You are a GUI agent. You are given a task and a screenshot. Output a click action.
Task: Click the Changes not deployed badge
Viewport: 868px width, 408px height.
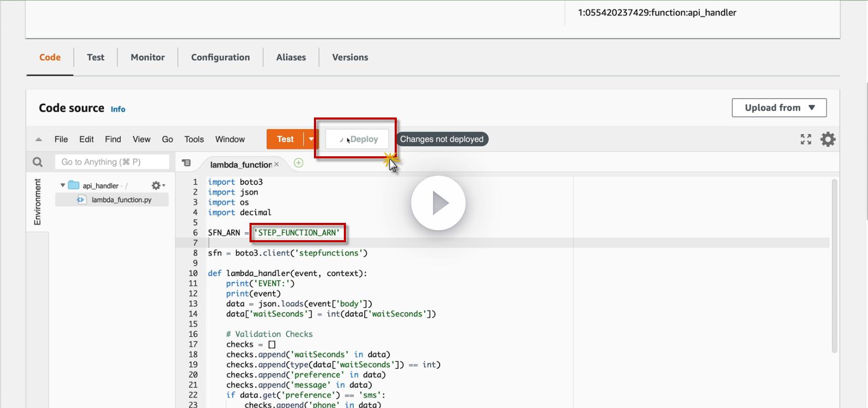point(442,139)
